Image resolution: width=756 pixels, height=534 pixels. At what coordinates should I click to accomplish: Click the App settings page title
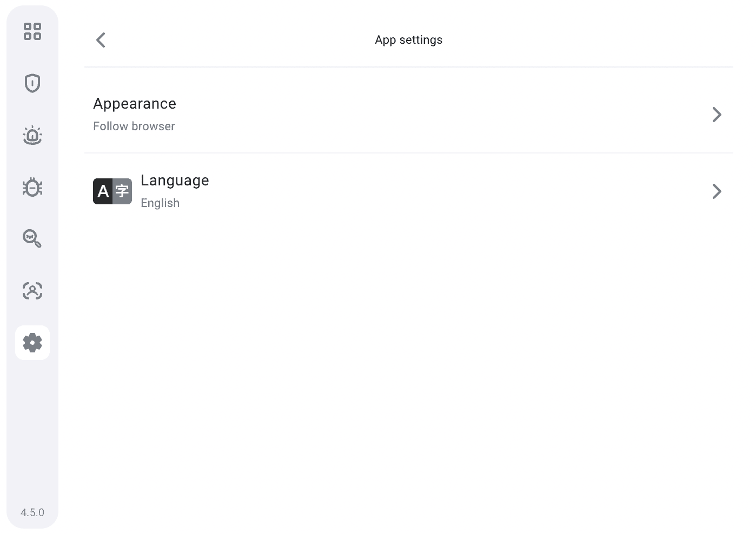point(408,40)
